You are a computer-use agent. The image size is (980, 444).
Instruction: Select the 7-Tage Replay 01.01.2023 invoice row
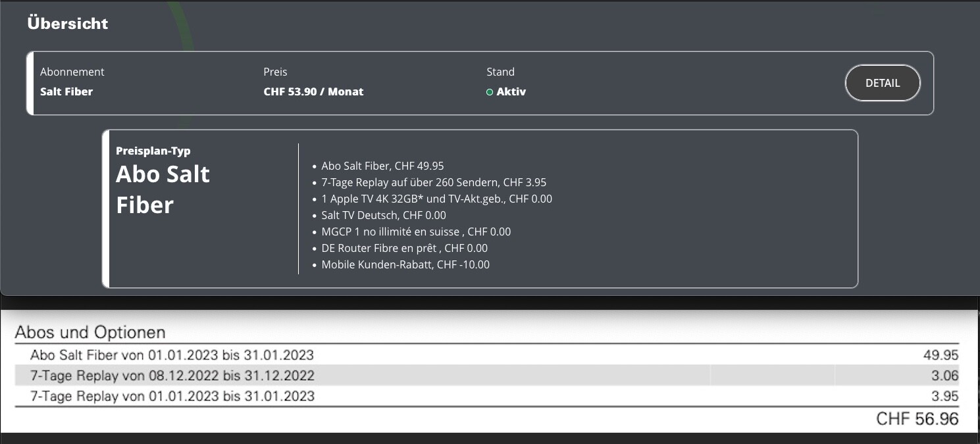pyautogui.click(x=172, y=396)
